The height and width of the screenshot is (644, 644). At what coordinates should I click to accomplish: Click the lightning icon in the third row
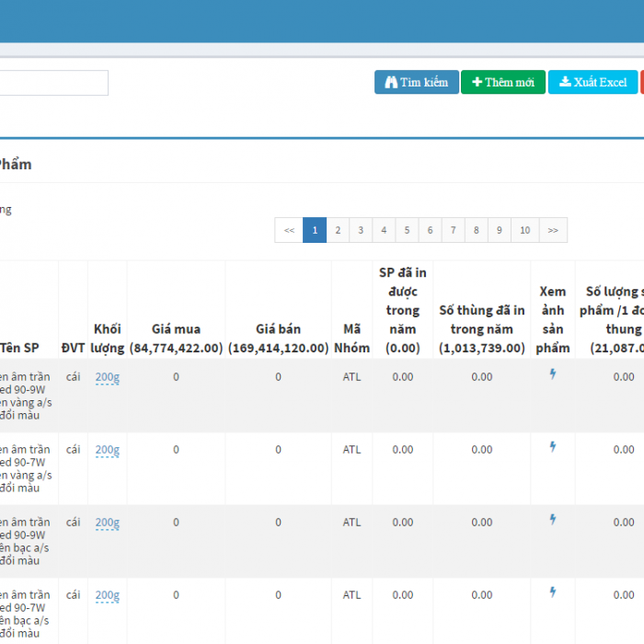553,520
